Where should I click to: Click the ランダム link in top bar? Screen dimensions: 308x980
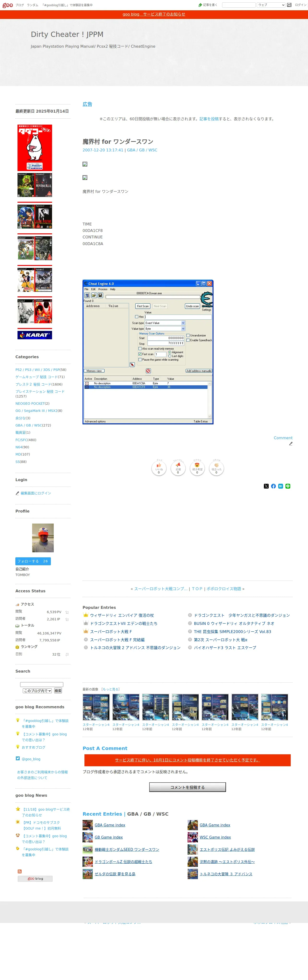click(x=32, y=5)
